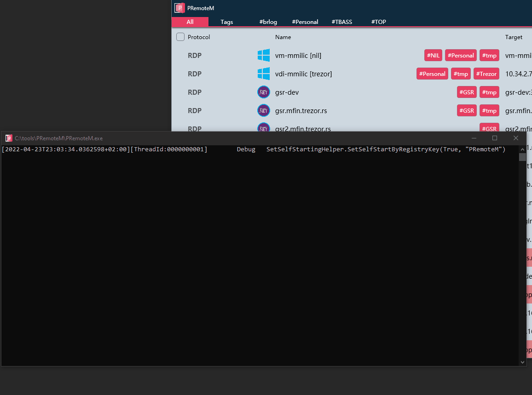Select the gsr-dev server name
Screen dimensions: 532x395
[x=287, y=92]
